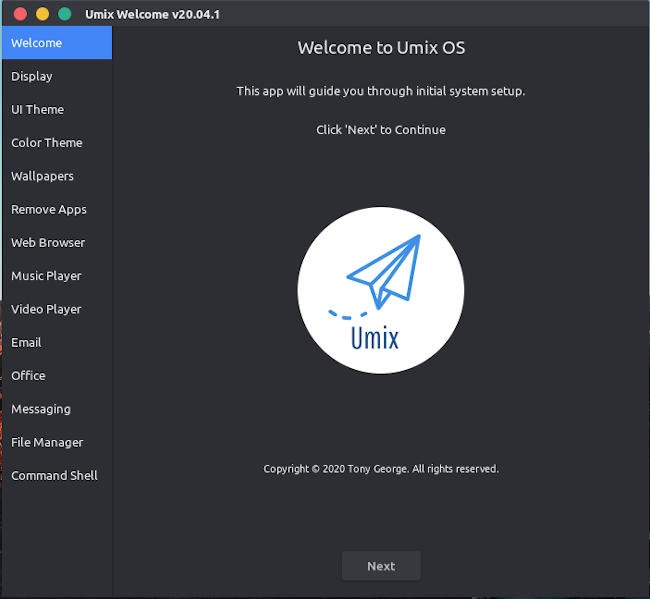The image size is (650, 599).
Task: Open the Color Theme page
Action: (57, 143)
